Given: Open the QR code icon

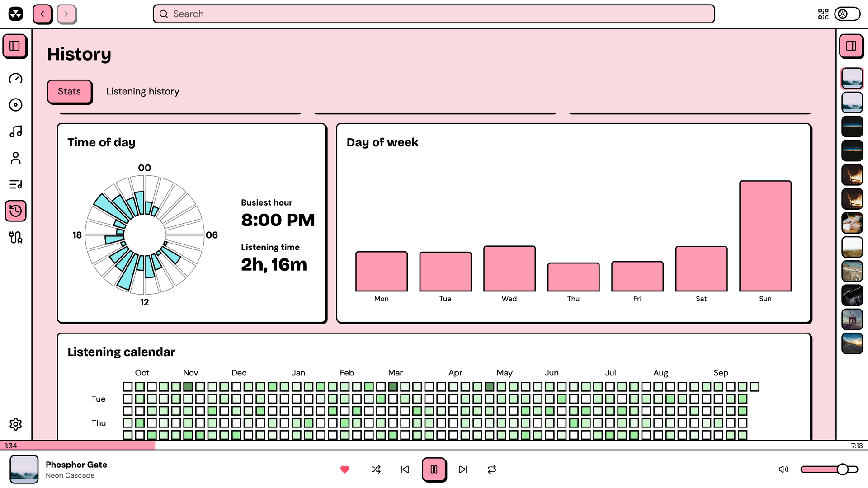Looking at the screenshot, I should (x=823, y=14).
